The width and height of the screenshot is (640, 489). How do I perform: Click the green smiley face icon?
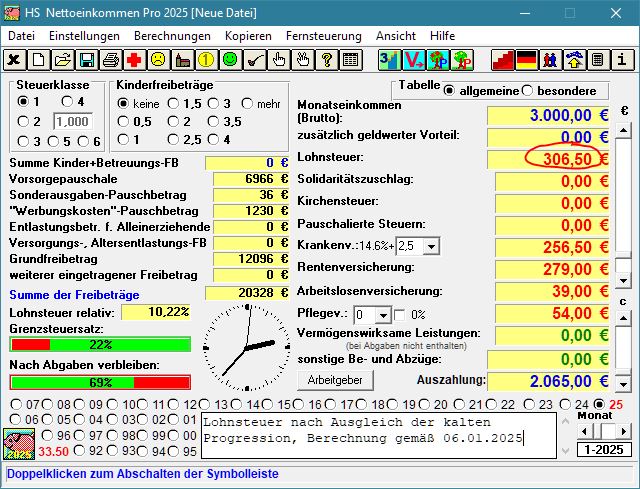tap(230, 60)
